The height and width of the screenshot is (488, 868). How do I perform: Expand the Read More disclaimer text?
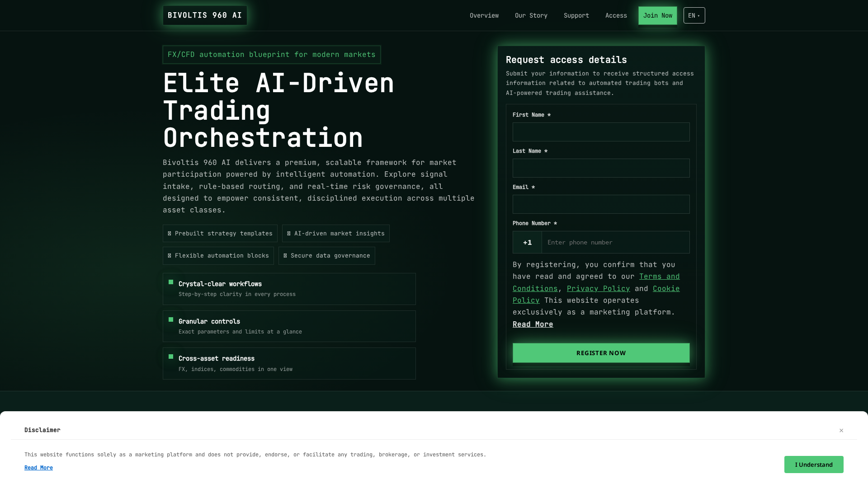pyautogui.click(x=38, y=467)
